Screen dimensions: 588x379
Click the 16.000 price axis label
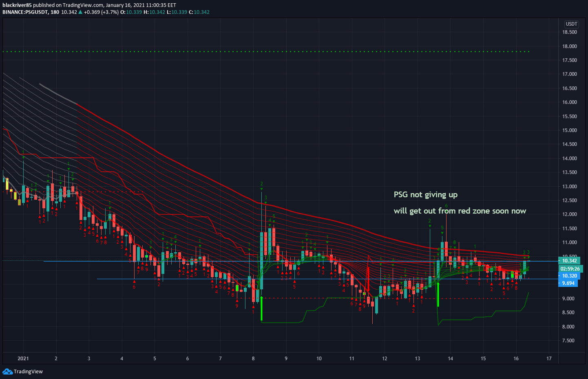pyautogui.click(x=570, y=102)
